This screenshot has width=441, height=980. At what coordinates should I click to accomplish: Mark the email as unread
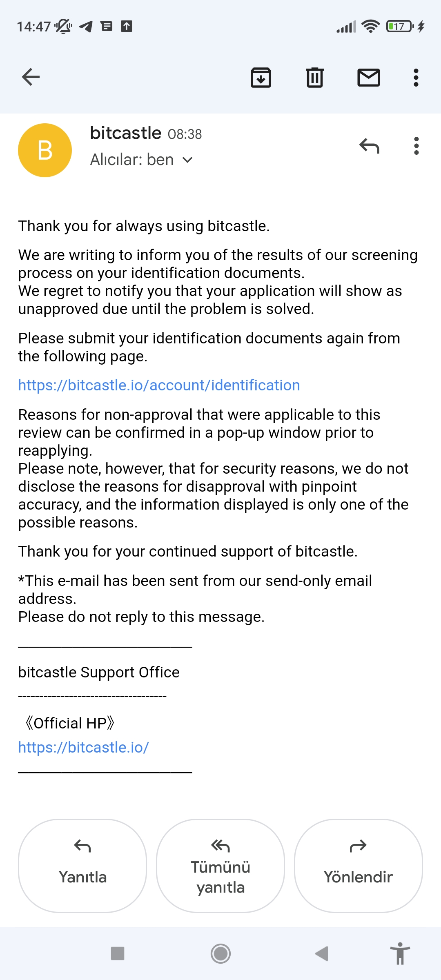coord(369,78)
